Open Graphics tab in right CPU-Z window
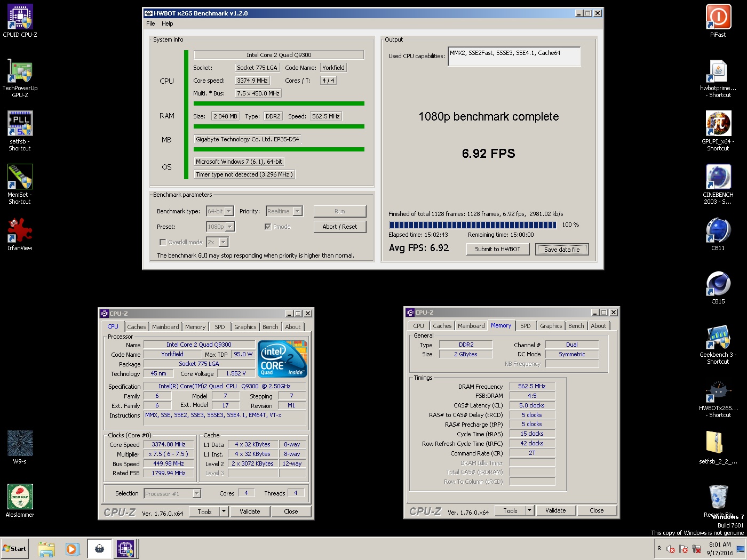Screen dimensions: 747x560 click(551, 326)
